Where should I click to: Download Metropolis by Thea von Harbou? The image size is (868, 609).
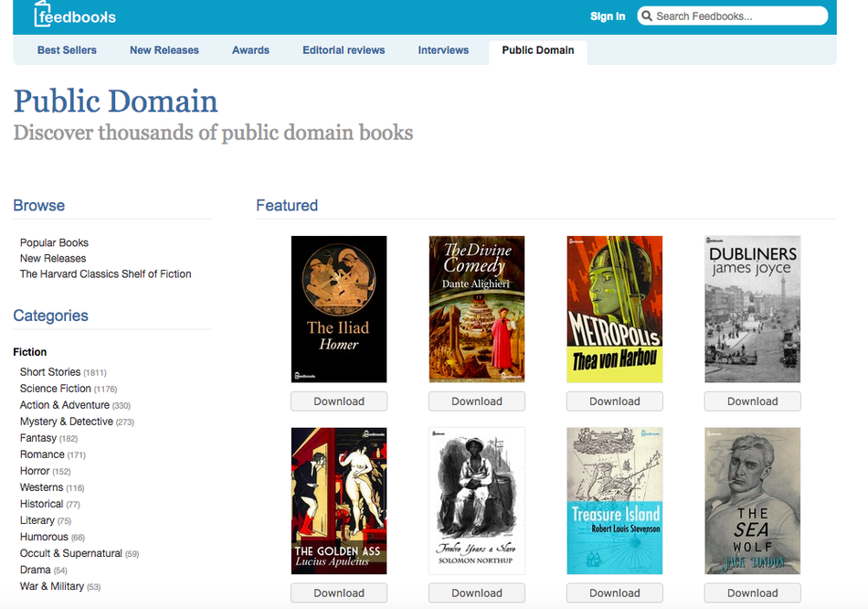[615, 401]
